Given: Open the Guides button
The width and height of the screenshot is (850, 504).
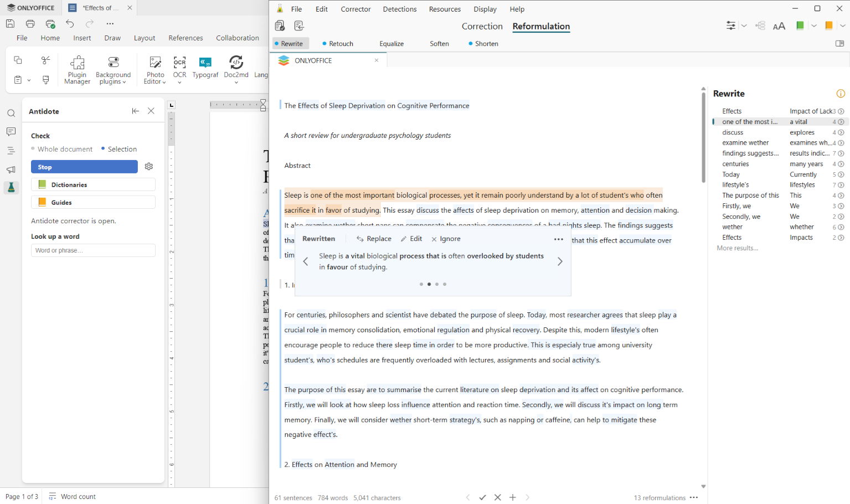Looking at the screenshot, I should pyautogui.click(x=93, y=202).
